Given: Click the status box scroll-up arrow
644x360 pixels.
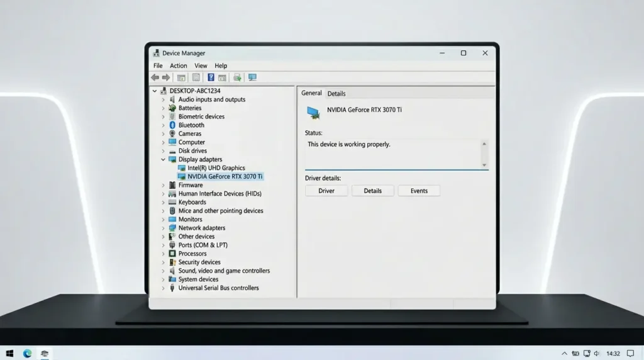Looking at the screenshot, I should tap(484, 144).
